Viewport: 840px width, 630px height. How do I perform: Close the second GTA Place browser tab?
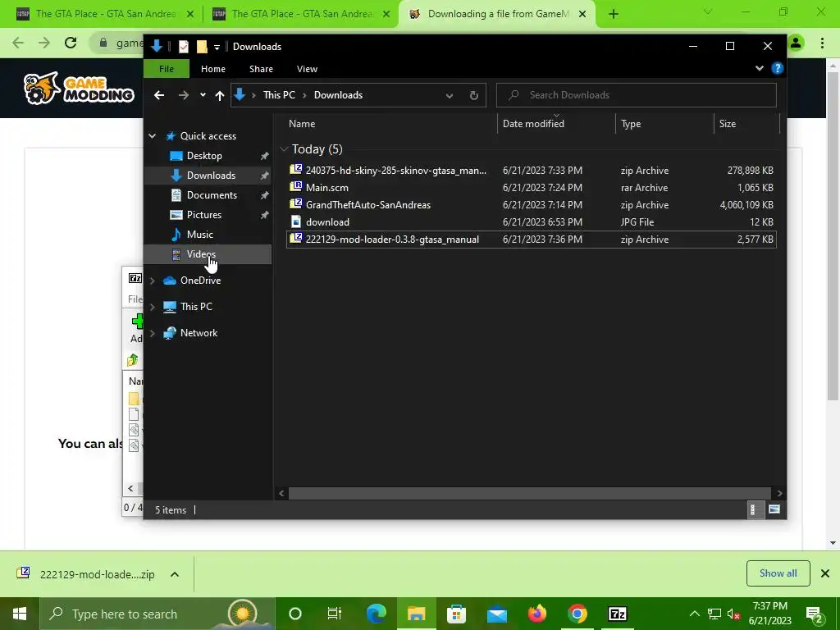coord(386,15)
